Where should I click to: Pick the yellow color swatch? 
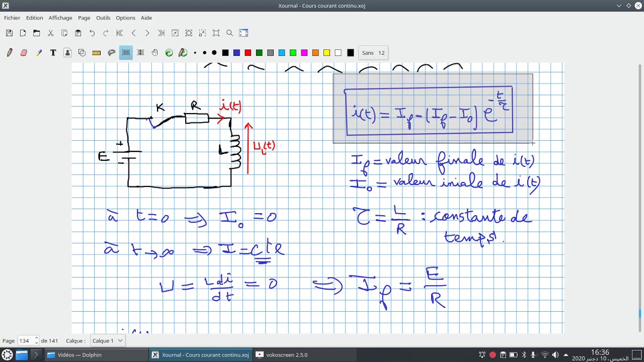(x=327, y=53)
